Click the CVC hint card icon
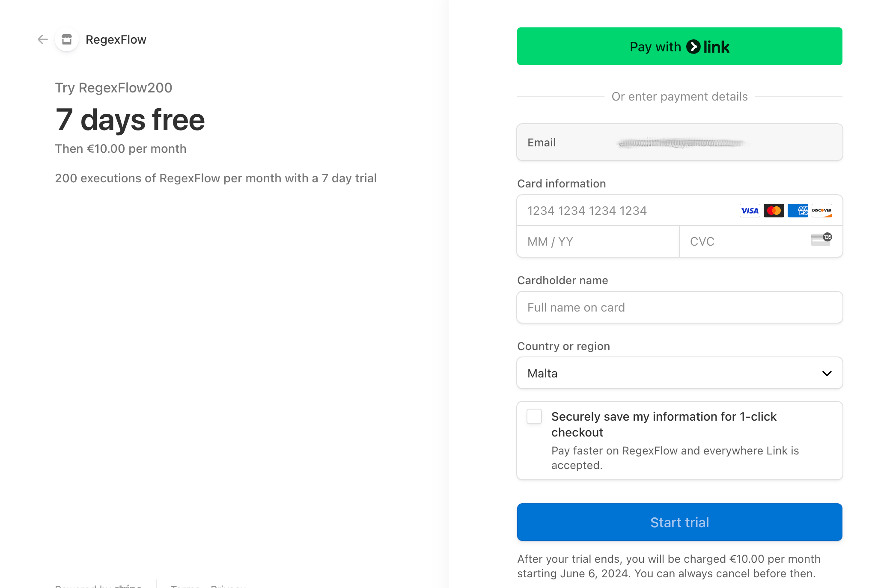The width and height of the screenshot is (869, 588). click(821, 240)
